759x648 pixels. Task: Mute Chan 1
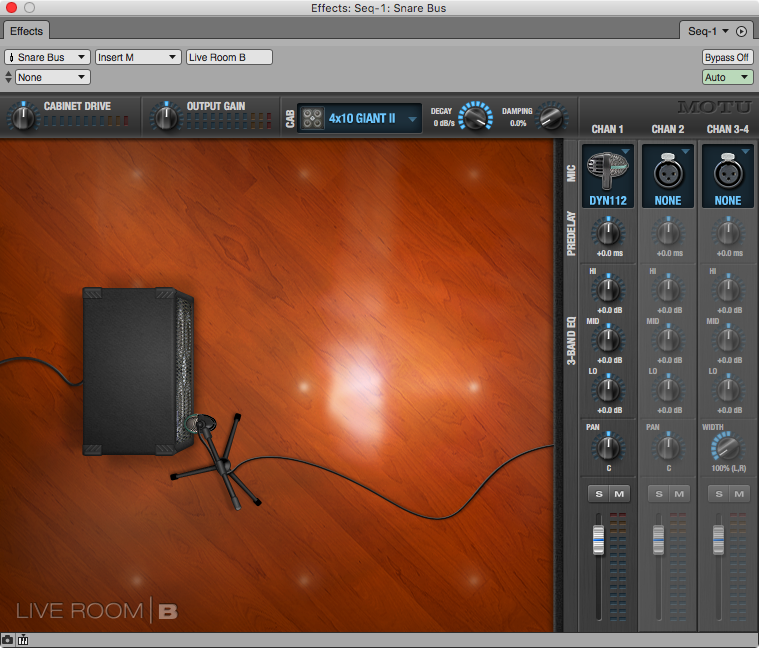(619, 494)
